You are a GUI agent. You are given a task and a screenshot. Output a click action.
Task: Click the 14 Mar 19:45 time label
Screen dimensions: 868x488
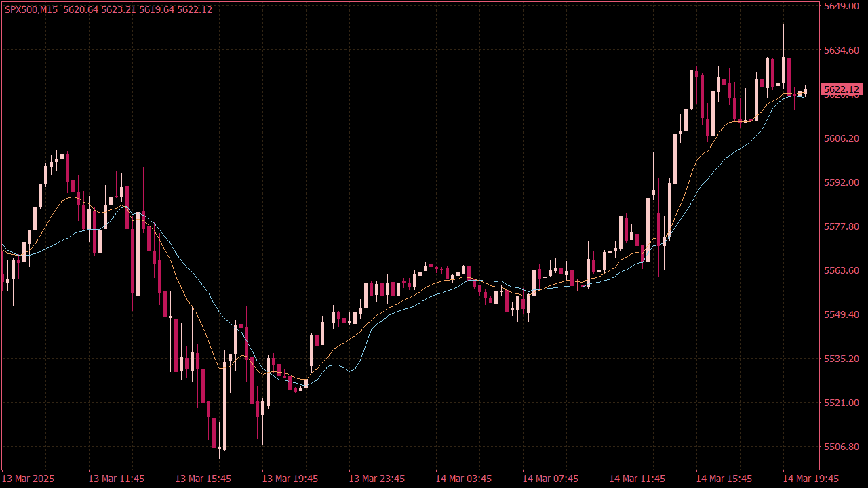click(810, 479)
